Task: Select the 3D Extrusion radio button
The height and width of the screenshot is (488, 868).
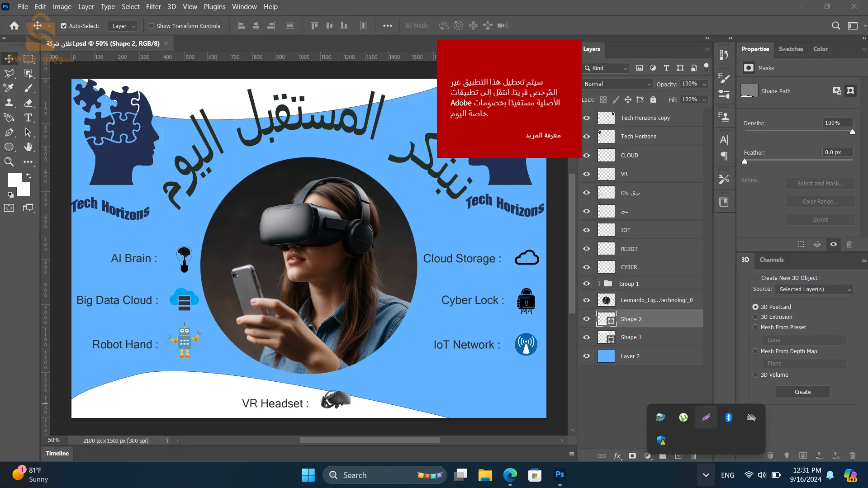Action: (755, 317)
